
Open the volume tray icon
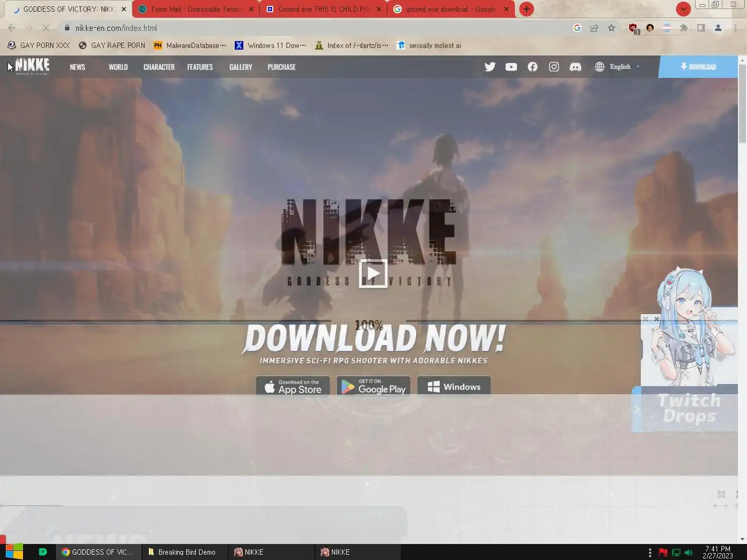pyautogui.click(x=688, y=553)
